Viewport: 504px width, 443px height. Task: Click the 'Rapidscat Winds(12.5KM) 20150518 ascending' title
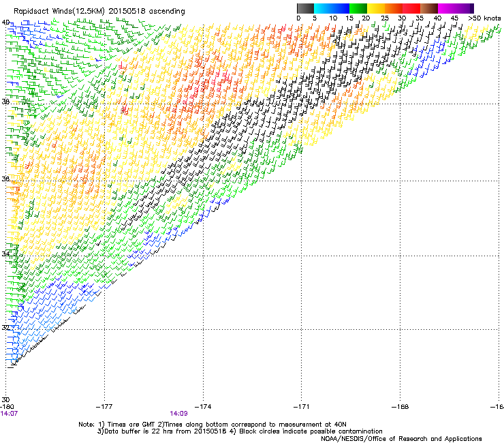(x=99, y=12)
